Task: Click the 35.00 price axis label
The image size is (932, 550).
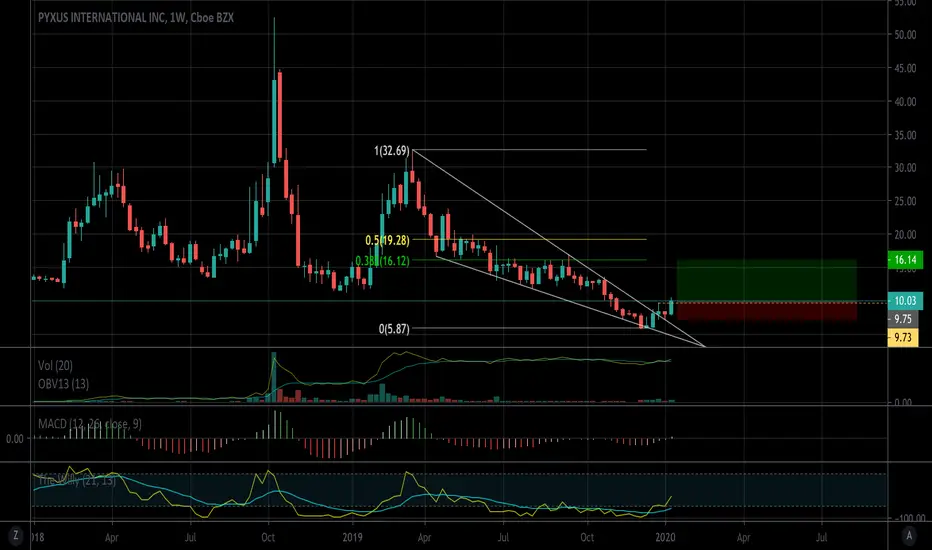Action: point(905,135)
